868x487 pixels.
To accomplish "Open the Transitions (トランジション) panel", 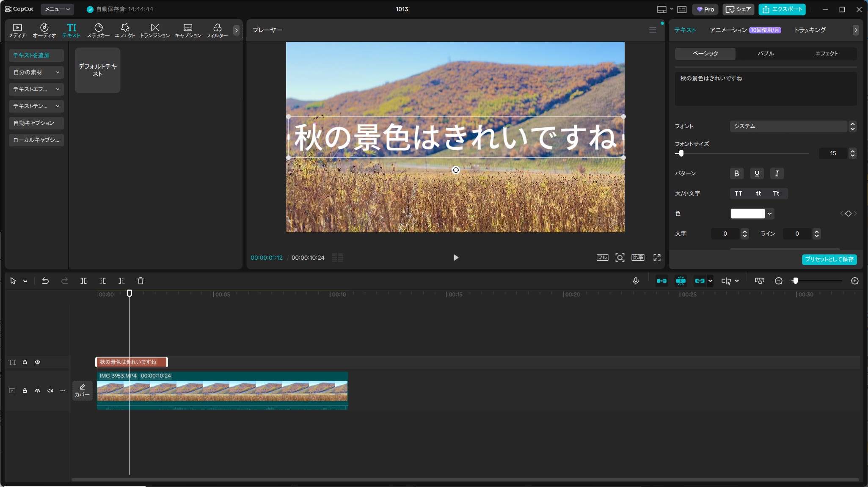I will pyautogui.click(x=155, y=30).
